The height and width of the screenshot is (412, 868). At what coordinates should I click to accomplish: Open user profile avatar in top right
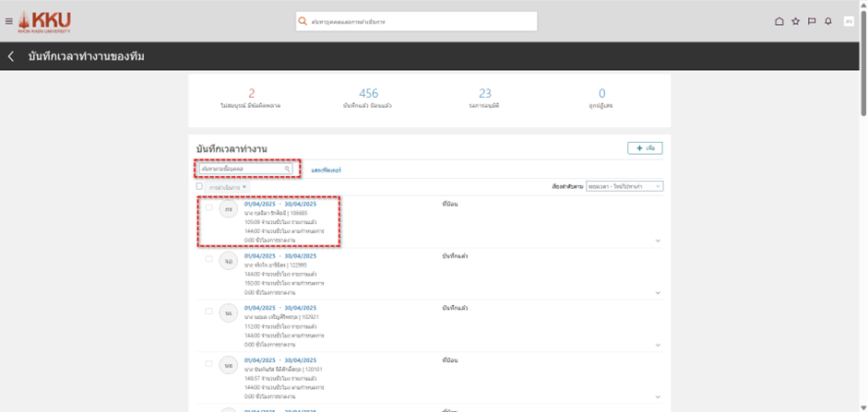849,21
